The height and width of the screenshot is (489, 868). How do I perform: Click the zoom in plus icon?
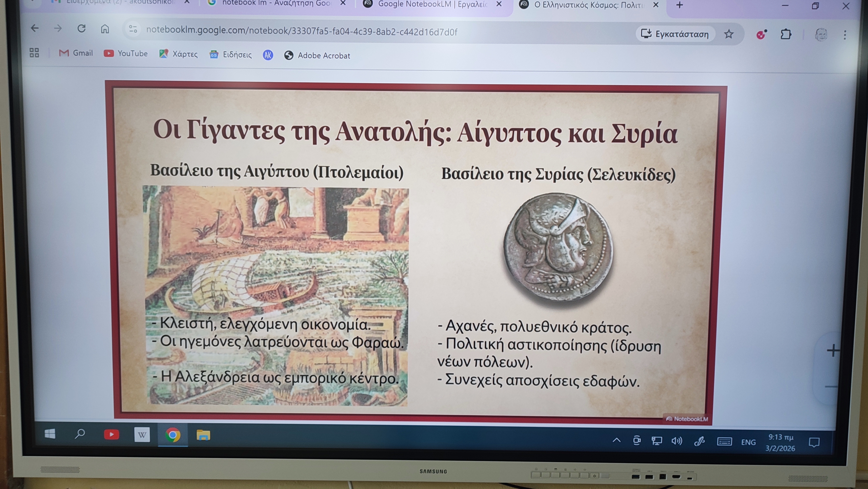pyautogui.click(x=833, y=351)
